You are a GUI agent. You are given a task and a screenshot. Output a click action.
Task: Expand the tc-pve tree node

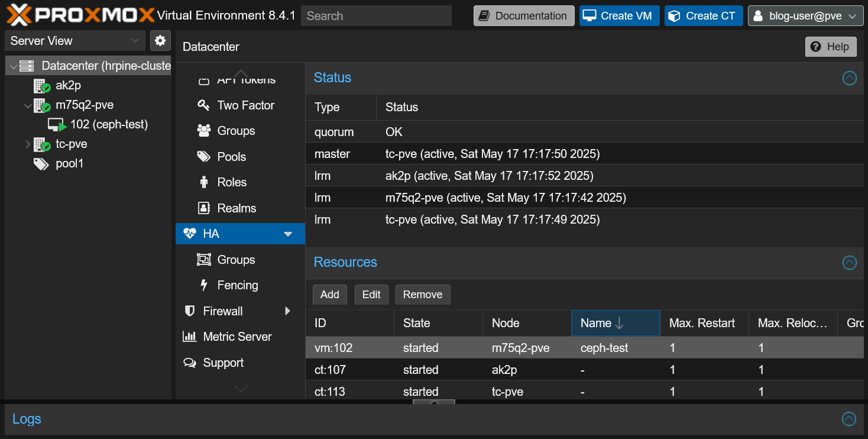27,144
